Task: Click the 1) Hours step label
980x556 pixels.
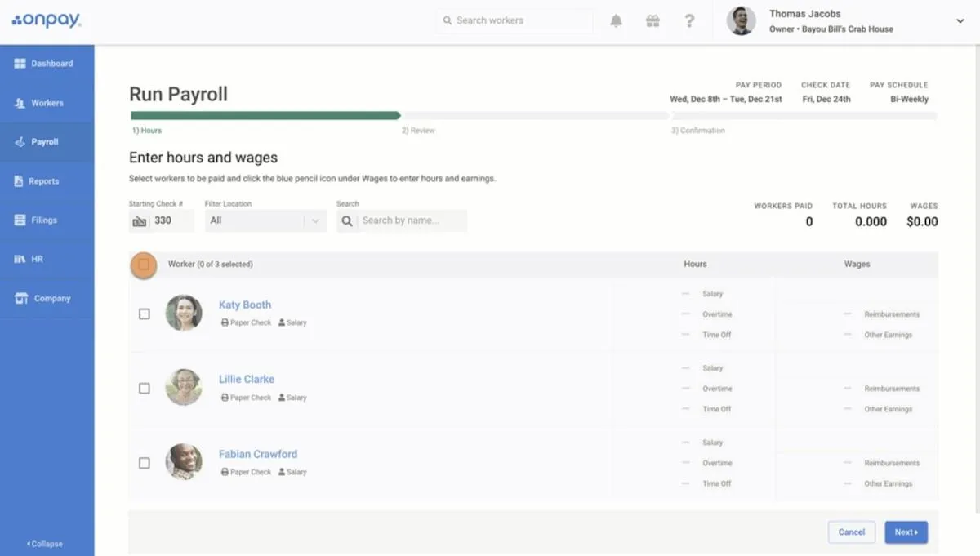Action: click(147, 131)
